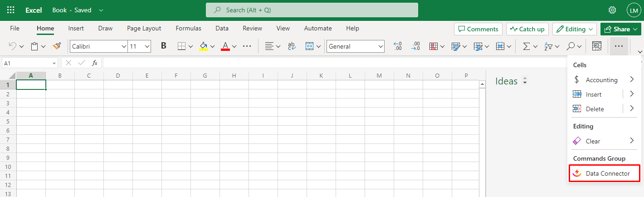The width and height of the screenshot is (644, 197).
Task: Toggle bold formatting
Action: 164,46
